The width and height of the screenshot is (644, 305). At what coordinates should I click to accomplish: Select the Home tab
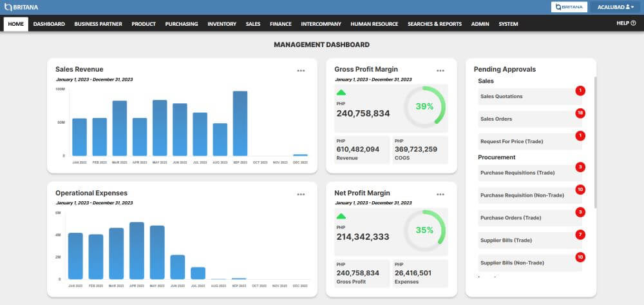16,24
